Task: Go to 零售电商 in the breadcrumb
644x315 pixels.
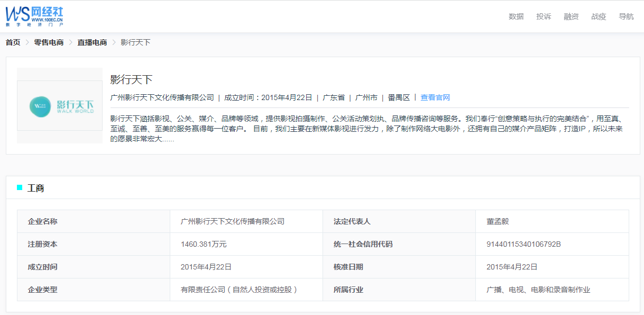Action: pos(49,42)
